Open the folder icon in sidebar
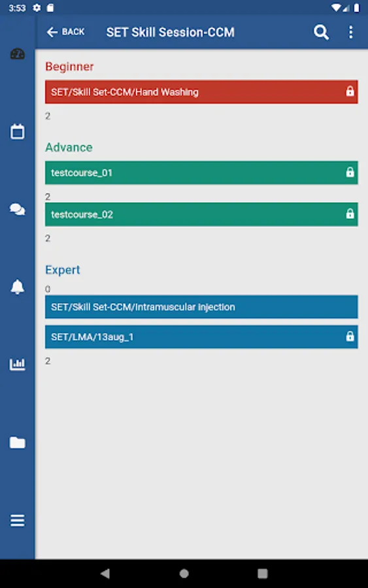Screen dimensions: 368x588 tap(17, 442)
